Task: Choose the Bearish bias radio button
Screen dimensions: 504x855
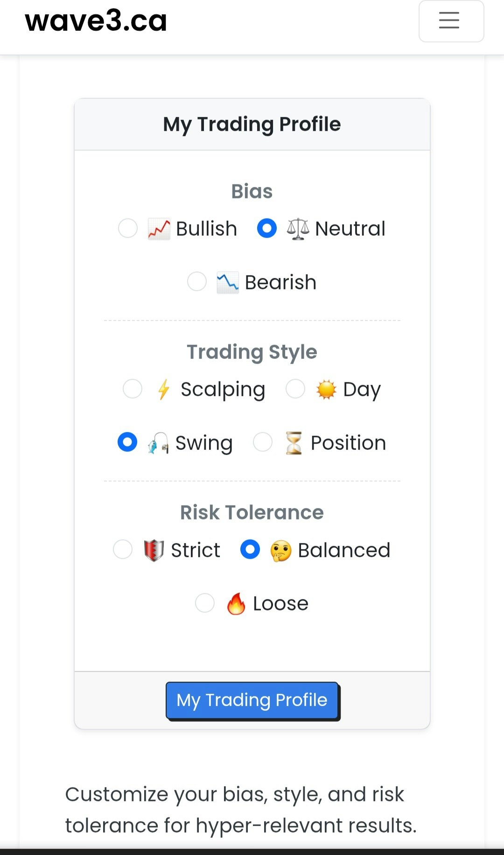Action: tap(197, 281)
